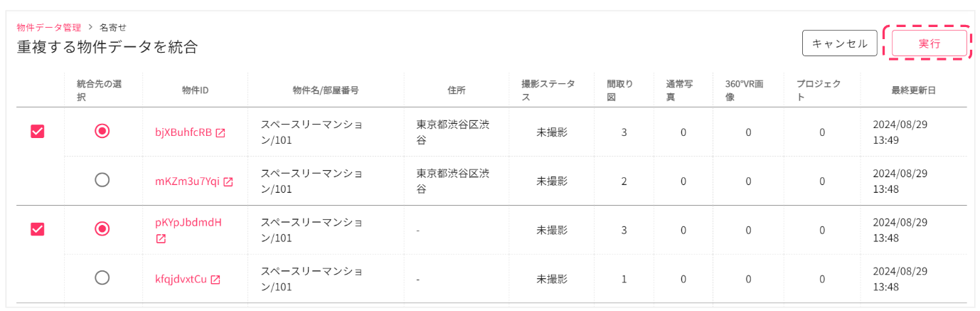Go to 物件データ管理 breadcrumb link

coord(49,28)
